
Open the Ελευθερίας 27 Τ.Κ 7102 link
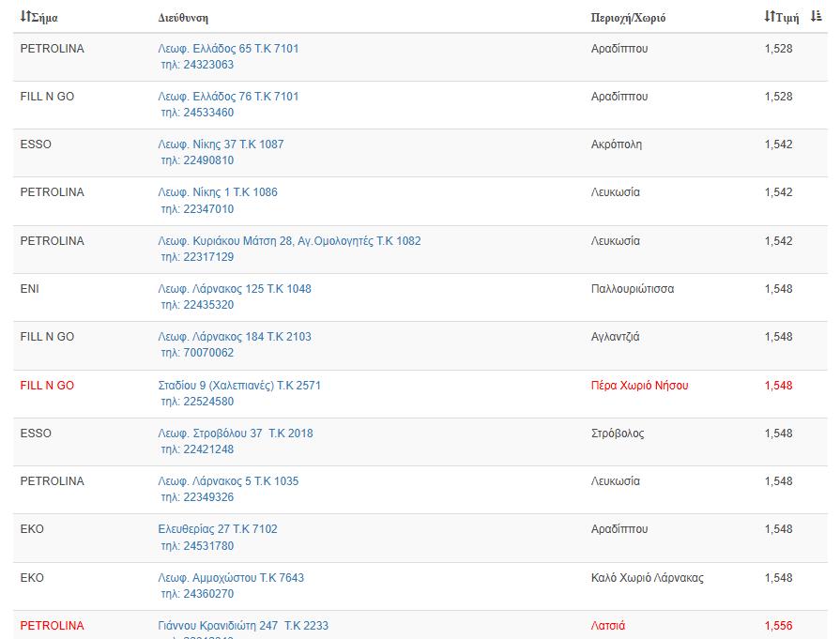(218, 529)
